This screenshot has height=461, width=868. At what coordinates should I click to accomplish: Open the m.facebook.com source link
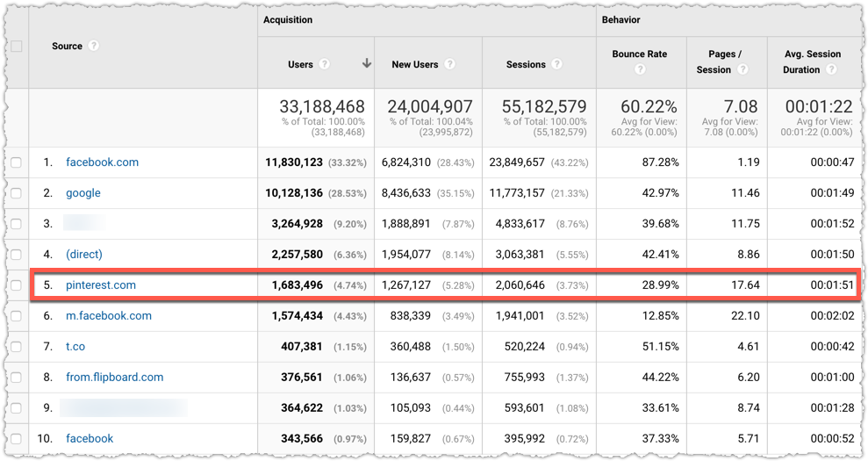109,316
